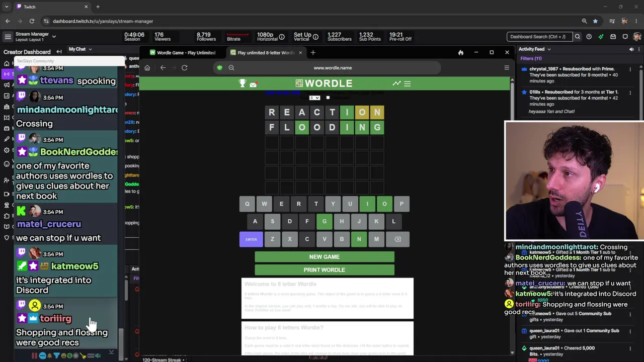Open the Twitch inbox mail icon
Image resolution: width=644 pixels, height=362 pixels.
point(613,37)
